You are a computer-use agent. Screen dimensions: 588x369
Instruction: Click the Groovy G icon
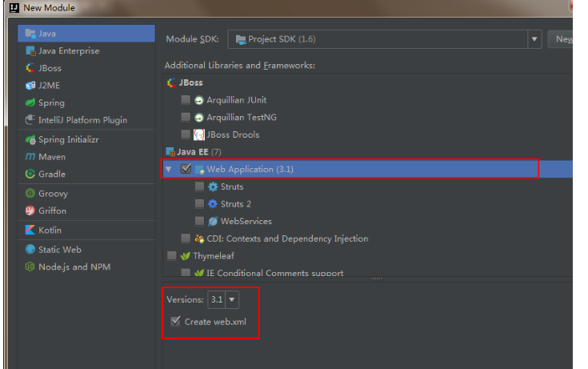(x=30, y=194)
